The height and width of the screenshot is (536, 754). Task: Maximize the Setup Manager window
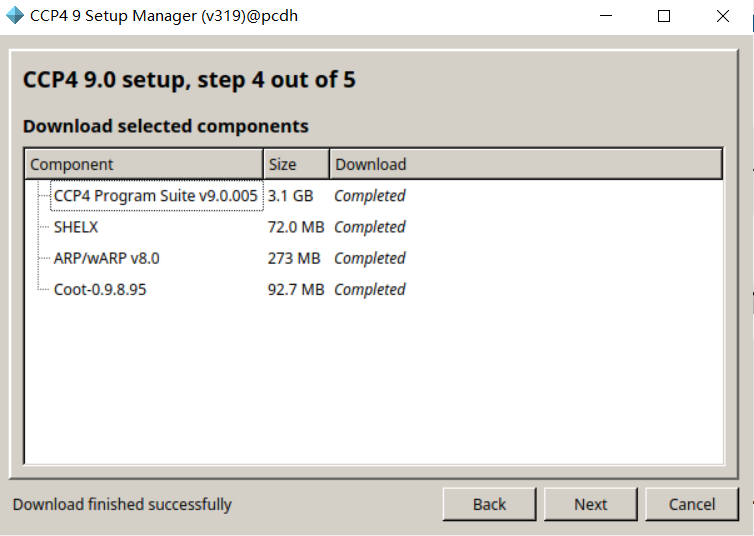(664, 16)
